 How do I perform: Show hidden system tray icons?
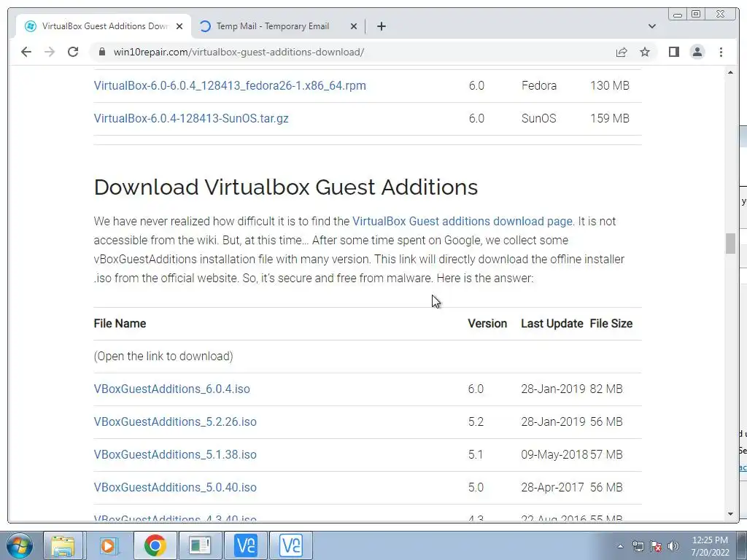point(620,546)
